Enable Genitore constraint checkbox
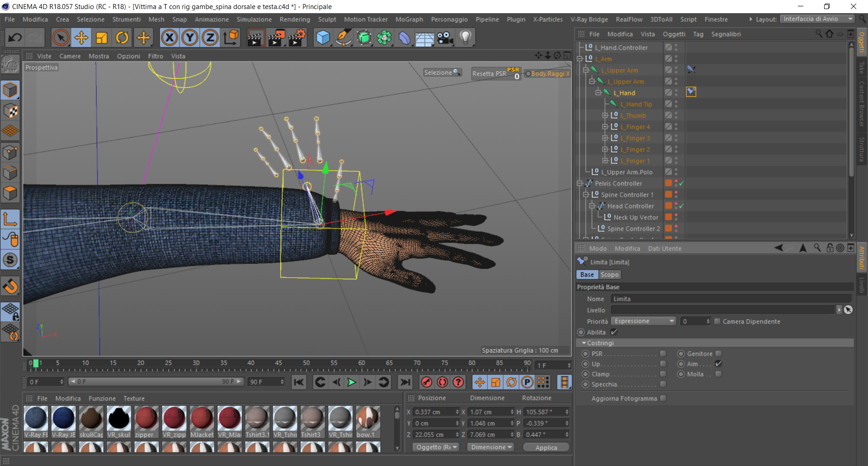The height and width of the screenshot is (466, 868). click(x=718, y=353)
